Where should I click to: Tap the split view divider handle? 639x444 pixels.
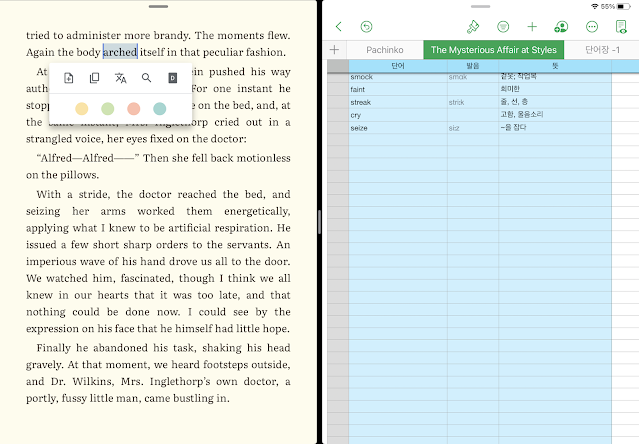(x=320, y=222)
